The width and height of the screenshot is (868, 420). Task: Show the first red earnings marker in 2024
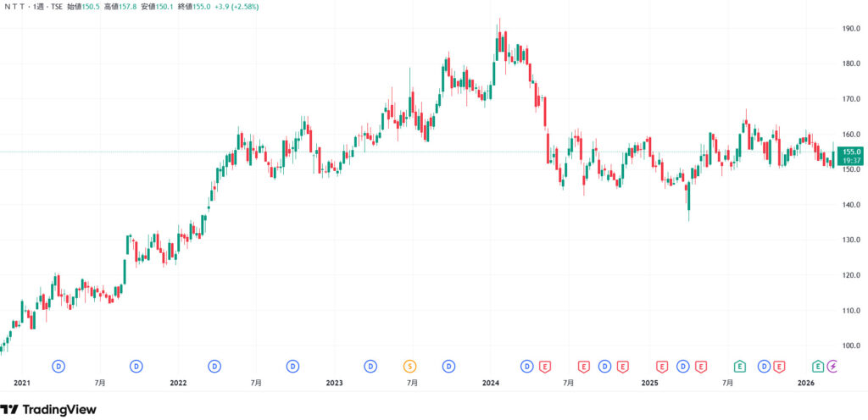tap(544, 367)
